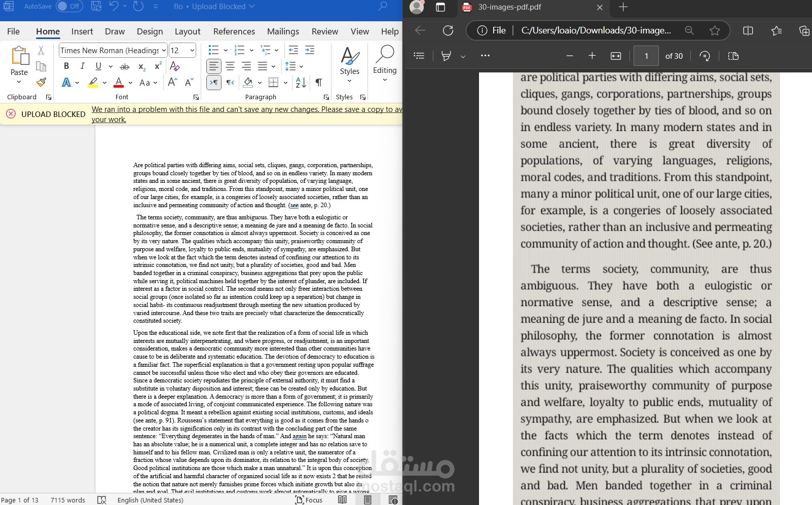Viewport: 812px width, 505px height.
Task: Click the save a copy link in warning bar
Action: [247, 114]
